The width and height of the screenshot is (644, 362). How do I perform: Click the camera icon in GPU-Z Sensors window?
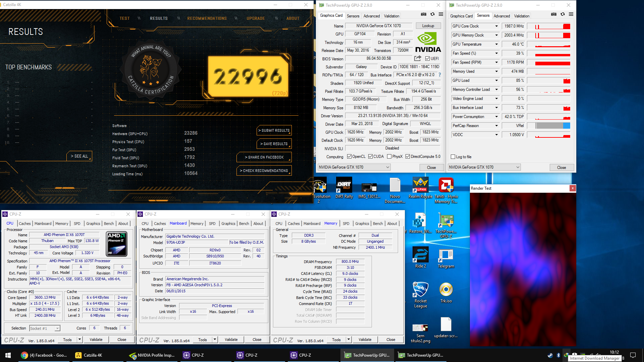[554, 14]
